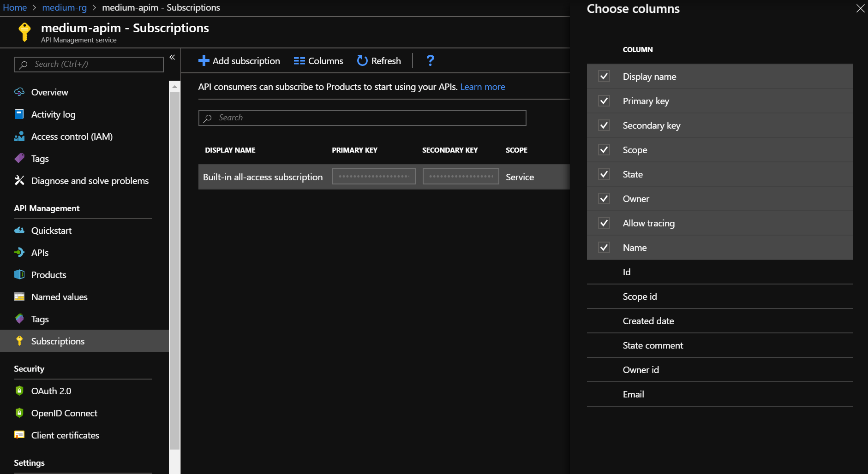Click the Products cube icon
Viewport: 868px width, 474px height.
point(19,274)
